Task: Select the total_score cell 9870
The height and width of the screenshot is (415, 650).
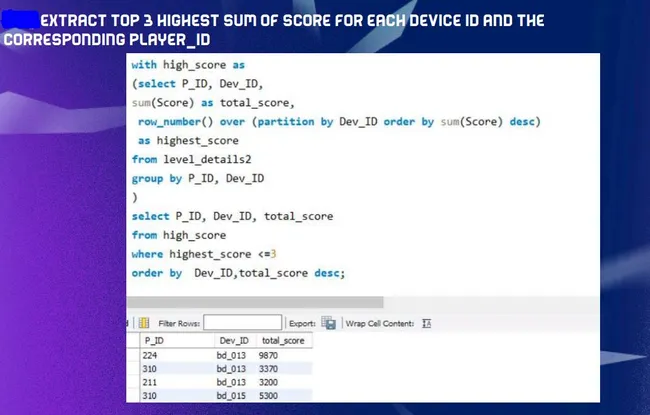Action: (284, 355)
